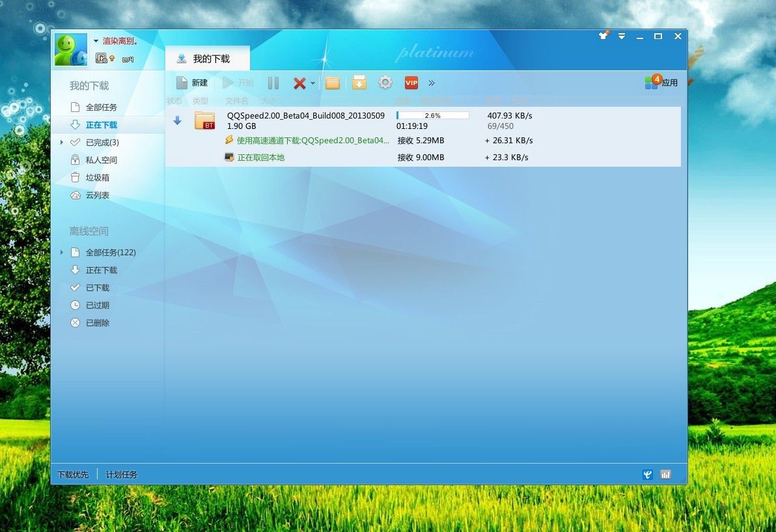Pause the selected download via pause icon
This screenshot has height=532, width=776.
point(273,83)
